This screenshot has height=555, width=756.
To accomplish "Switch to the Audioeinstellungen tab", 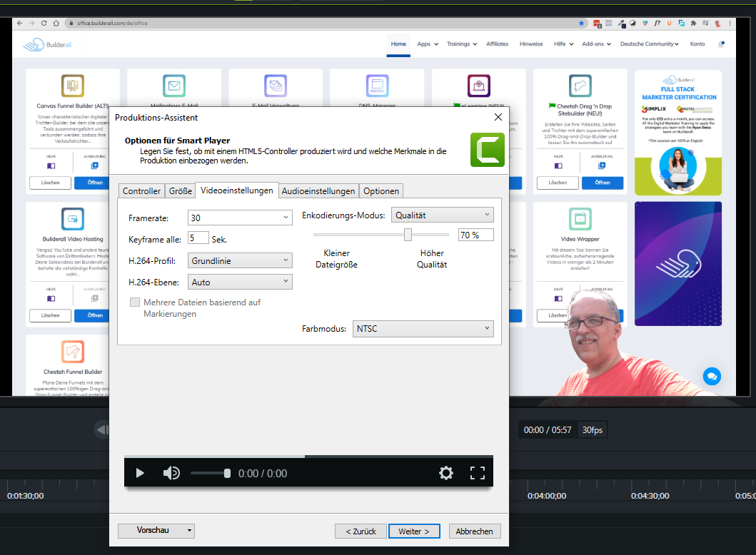I will point(318,190).
